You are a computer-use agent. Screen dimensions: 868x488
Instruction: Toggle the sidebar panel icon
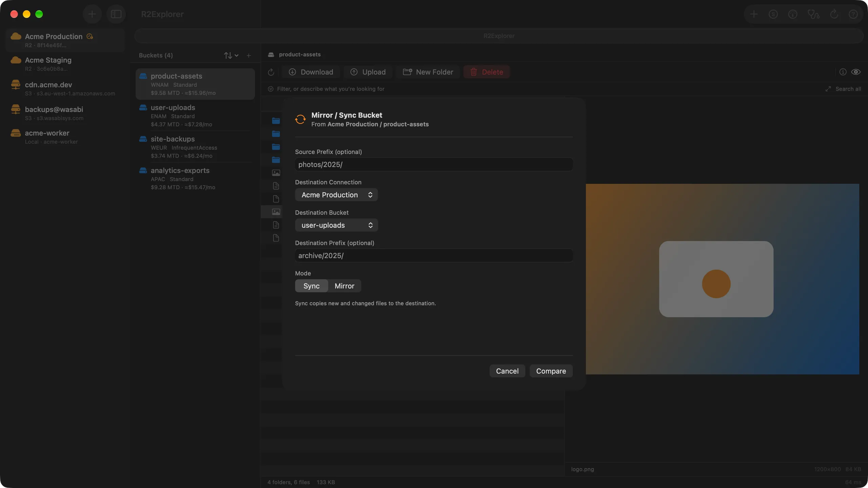pos(116,14)
